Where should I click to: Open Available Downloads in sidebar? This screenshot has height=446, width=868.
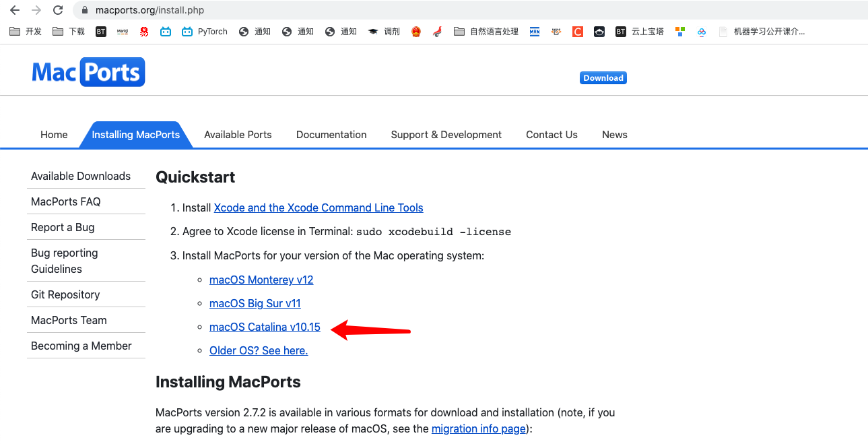81,176
